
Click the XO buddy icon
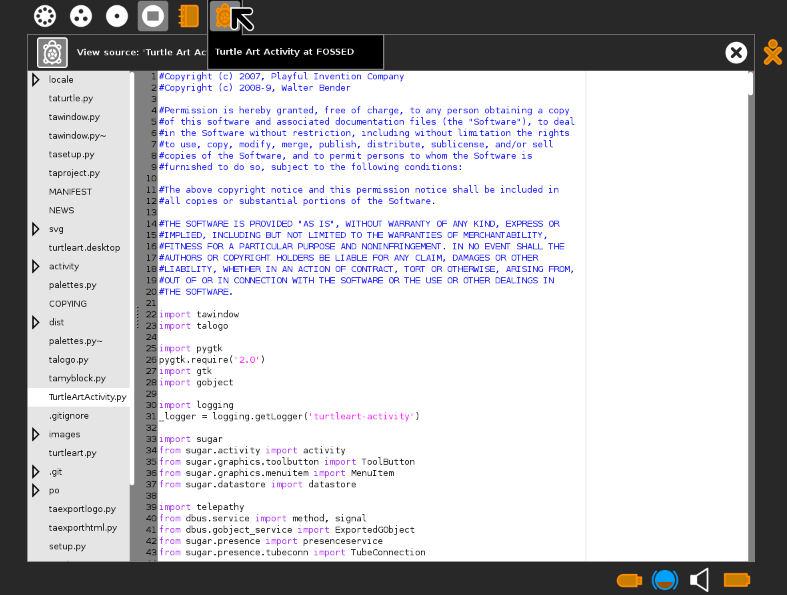pos(772,53)
